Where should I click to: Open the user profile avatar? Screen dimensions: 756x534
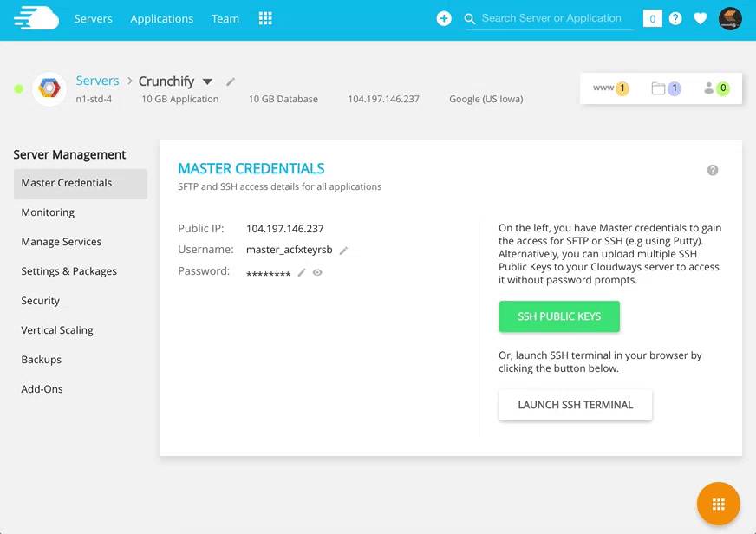coord(730,18)
